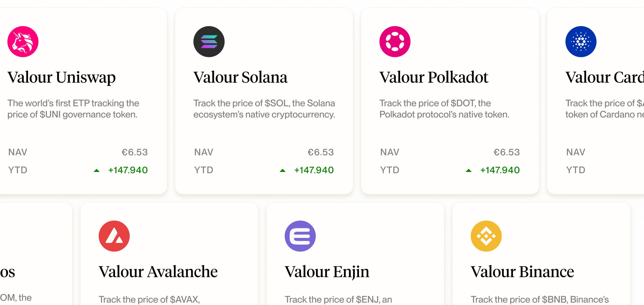Open the partially visible Valour Cardano title
Image resolution: width=644 pixels, height=305 pixels.
[x=604, y=77]
